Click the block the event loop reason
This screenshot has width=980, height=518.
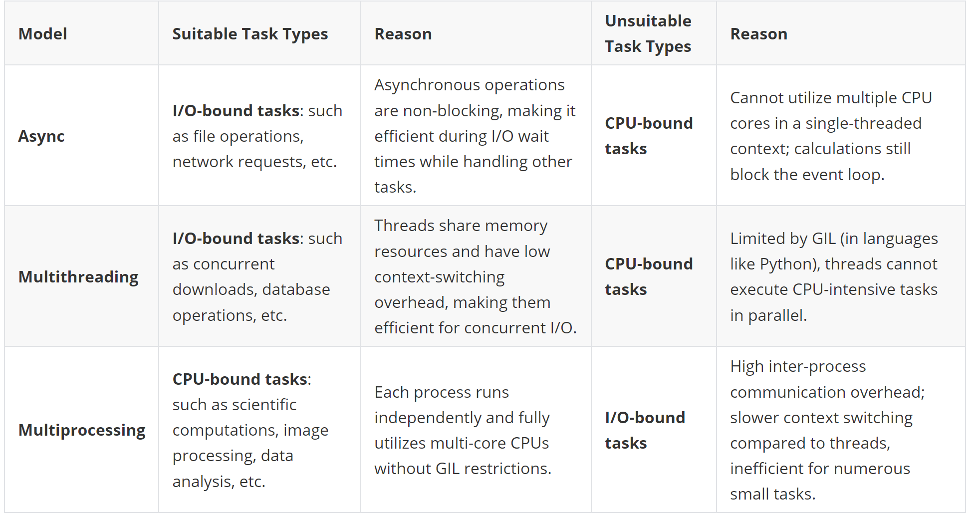841,136
